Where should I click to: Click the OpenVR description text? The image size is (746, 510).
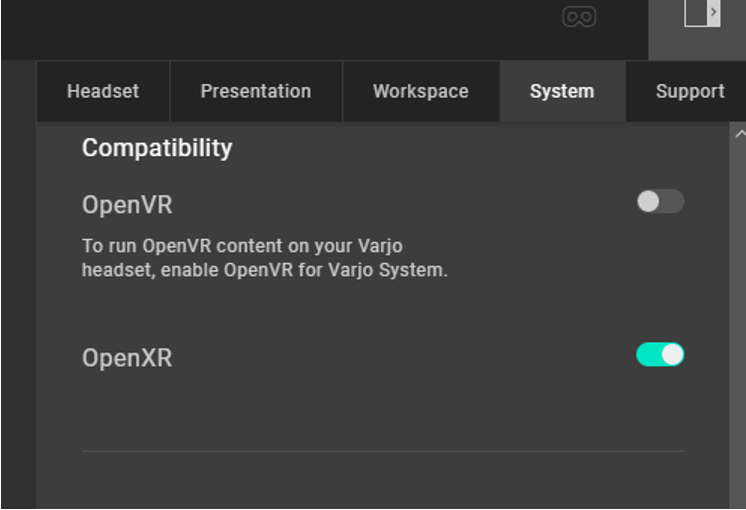coord(265,258)
